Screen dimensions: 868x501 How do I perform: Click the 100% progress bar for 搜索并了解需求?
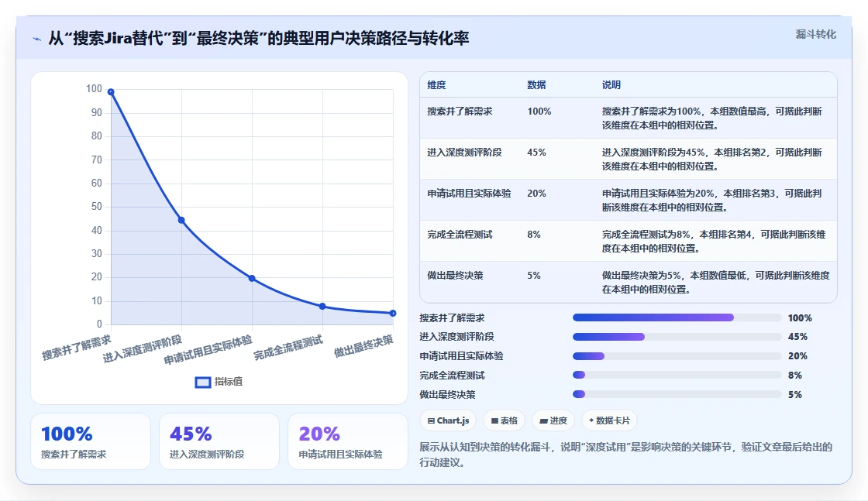[x=677, y=317]
